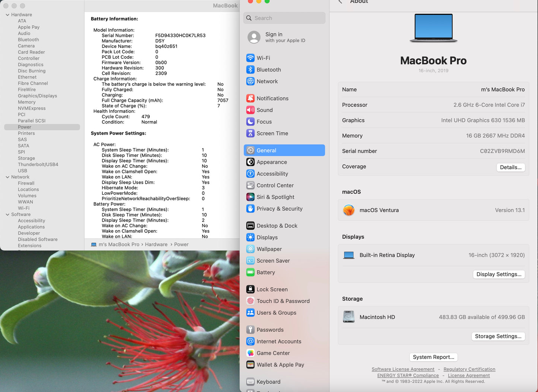Screen dimensions: 538x392
Task: Collapse the Hardware section in System Information
Action: 7,15
